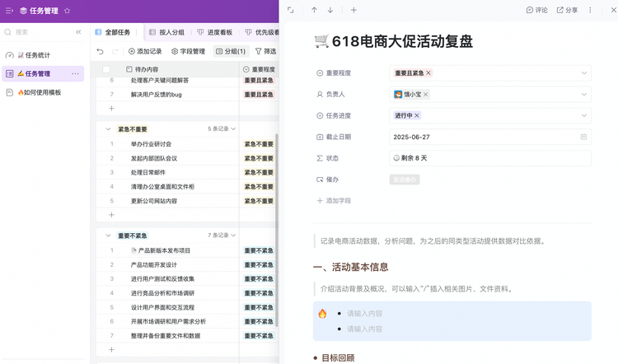Select the row 发起内部团队会议
This screenshot has width=618, height=364.
(x=154, y=158)
